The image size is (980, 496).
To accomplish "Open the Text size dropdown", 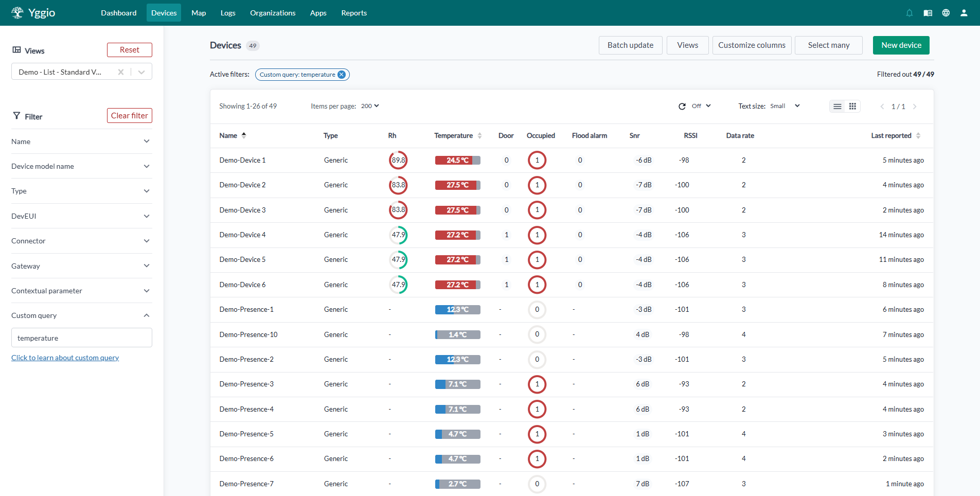I will [785, 106].
